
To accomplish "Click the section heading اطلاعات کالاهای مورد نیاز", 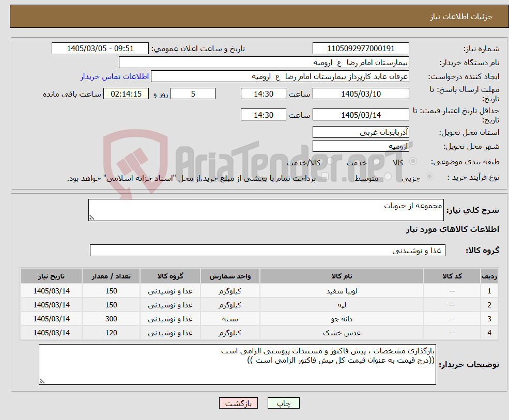I will (x=453, y=229).
